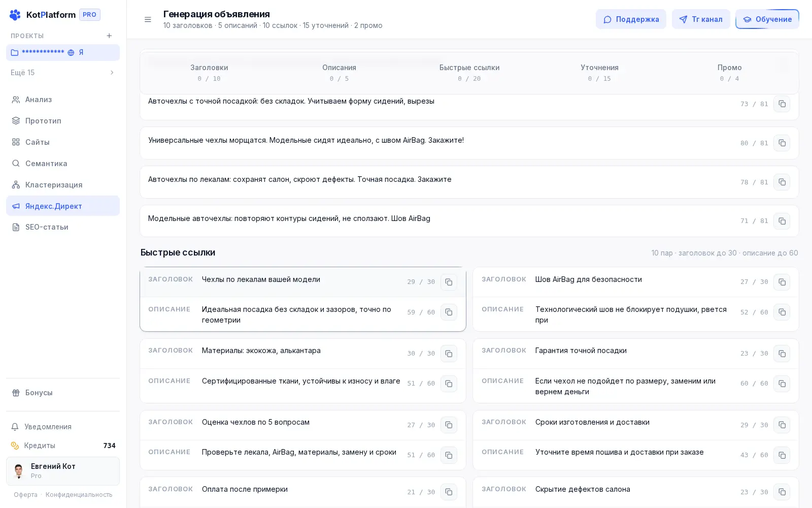The image size is (812, 508).
Task: Open Бонусы page
Action: pos(63,393)
